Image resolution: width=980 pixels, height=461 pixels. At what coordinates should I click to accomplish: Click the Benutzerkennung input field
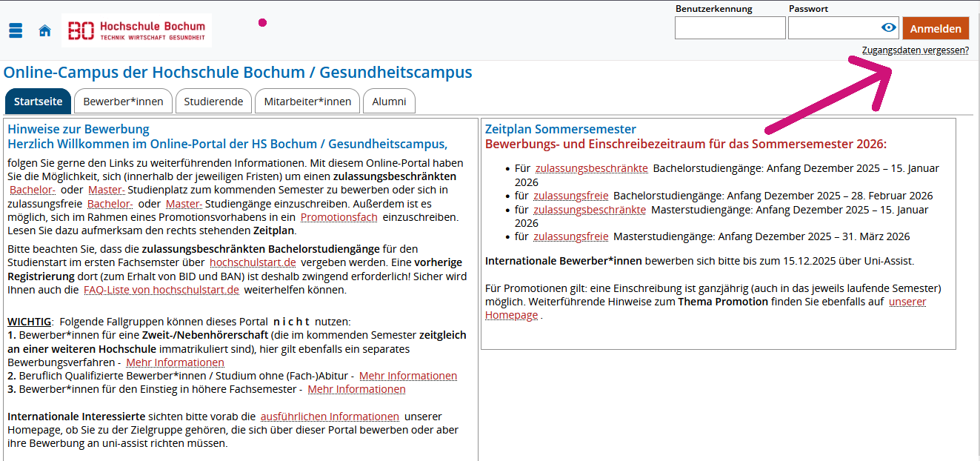[730, 28]
